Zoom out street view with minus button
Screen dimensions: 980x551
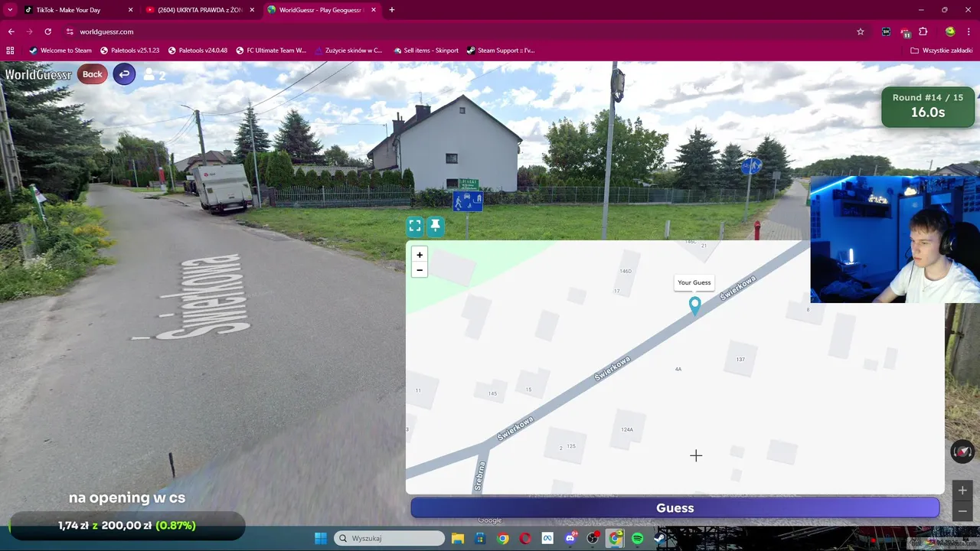[962, 511]
